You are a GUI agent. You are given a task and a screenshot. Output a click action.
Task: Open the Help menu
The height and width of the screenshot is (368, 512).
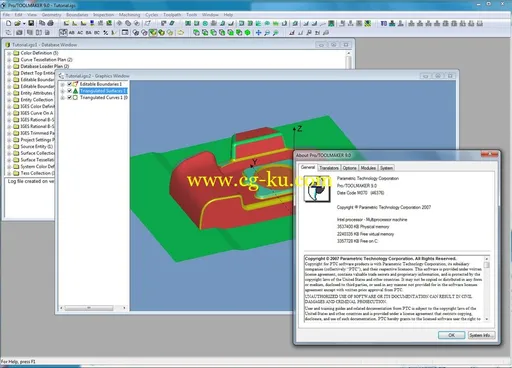(228, 15)
